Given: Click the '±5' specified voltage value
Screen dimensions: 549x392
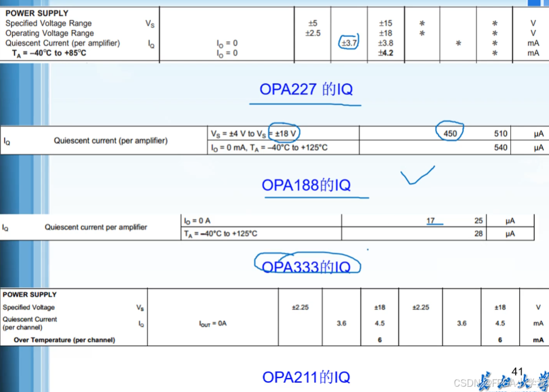Looking at the screenshot, I should [x=313, y=23].
